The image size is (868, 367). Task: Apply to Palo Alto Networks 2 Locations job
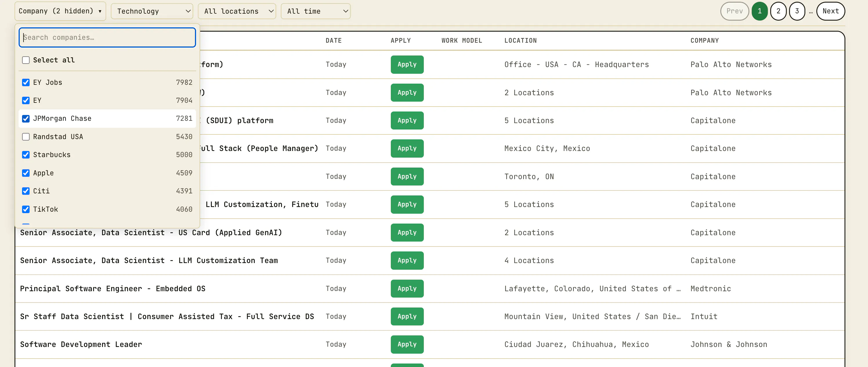[407, 92]
